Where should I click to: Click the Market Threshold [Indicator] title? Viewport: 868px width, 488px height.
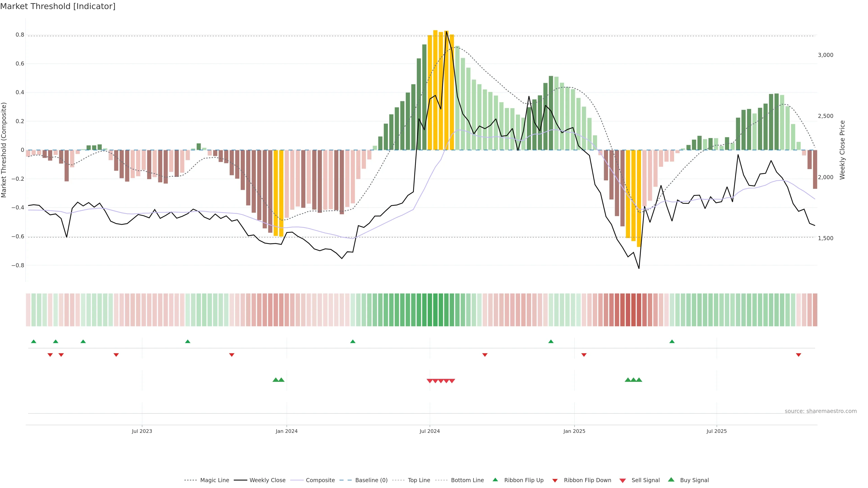coord(58,6)
